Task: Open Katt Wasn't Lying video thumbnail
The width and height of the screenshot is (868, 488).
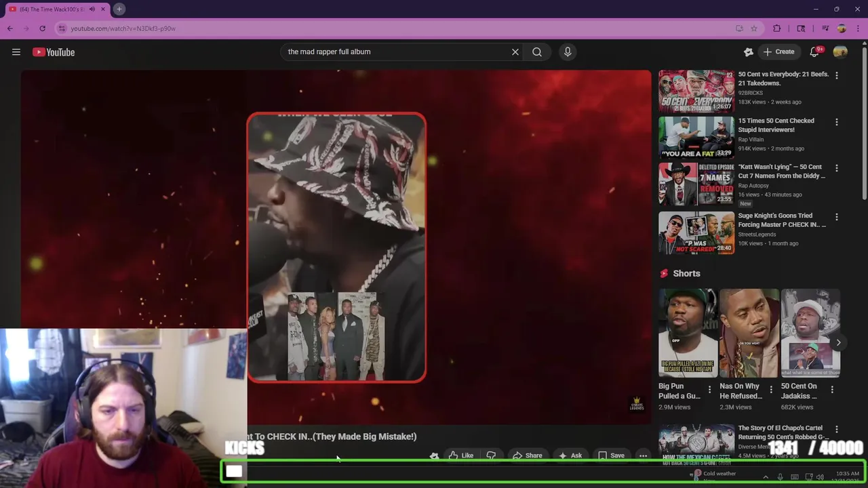Action: (696, 184)
